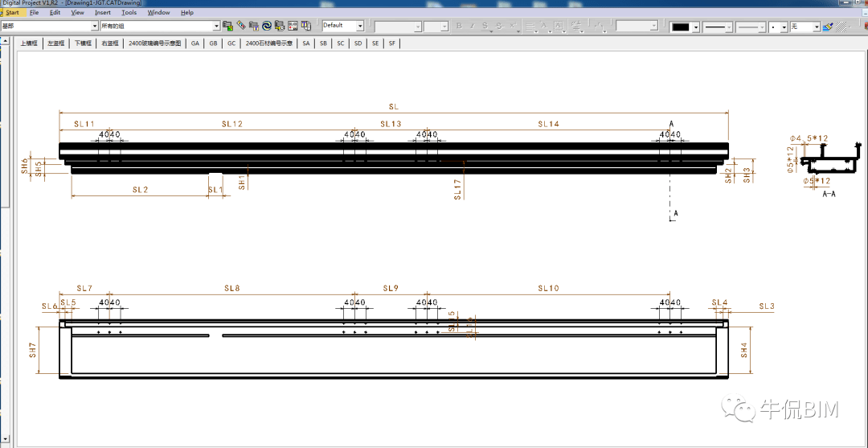
Task: Click the first sheet-style toolbar icon
Action: pos(227,26)
